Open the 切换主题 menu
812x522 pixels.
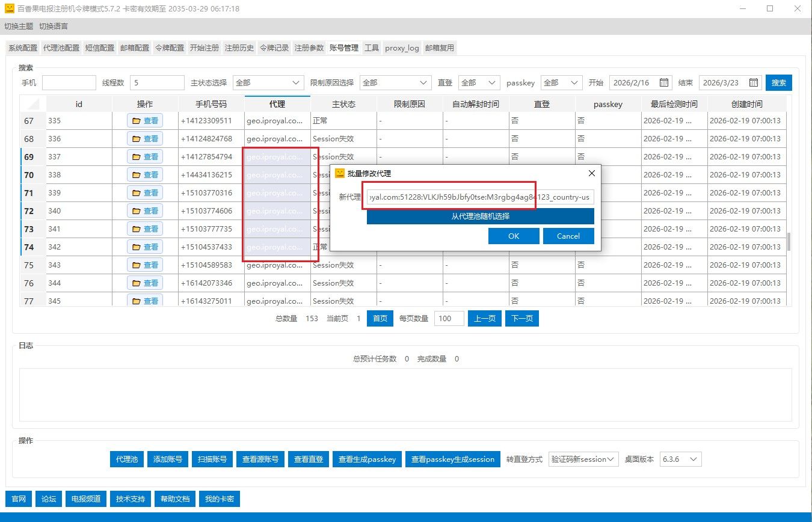[19, 26]
